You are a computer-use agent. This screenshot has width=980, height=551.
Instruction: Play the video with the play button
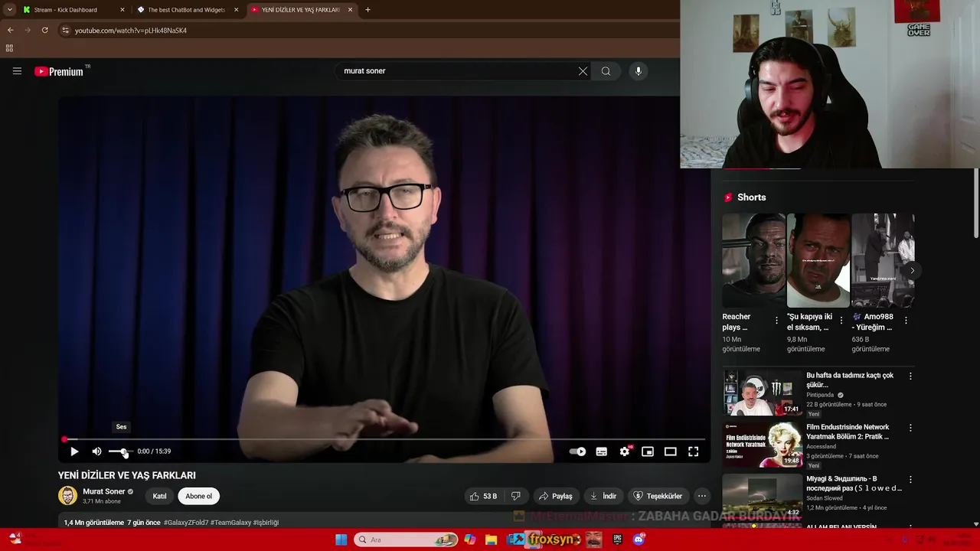(74, 452)
